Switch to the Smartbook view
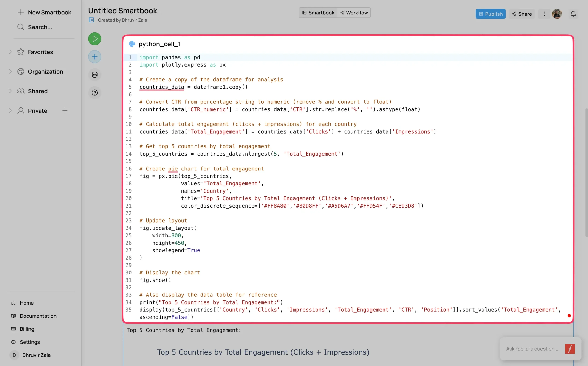Screen dimensions: 588x366 (x=318, y=13)
